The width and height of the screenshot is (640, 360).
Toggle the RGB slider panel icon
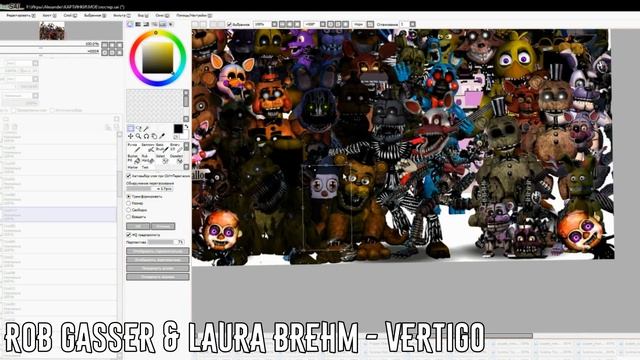click(x=138, y=24)
